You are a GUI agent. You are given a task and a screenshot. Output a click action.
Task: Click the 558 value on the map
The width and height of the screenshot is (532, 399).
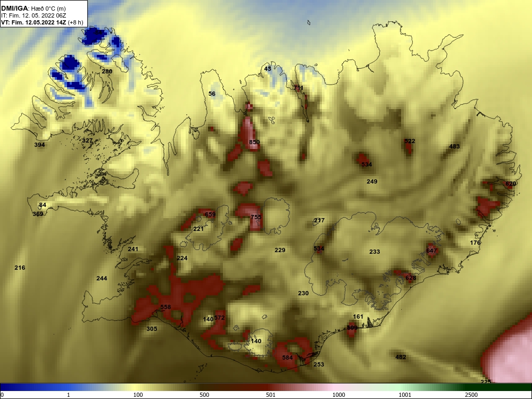(165, 307)
